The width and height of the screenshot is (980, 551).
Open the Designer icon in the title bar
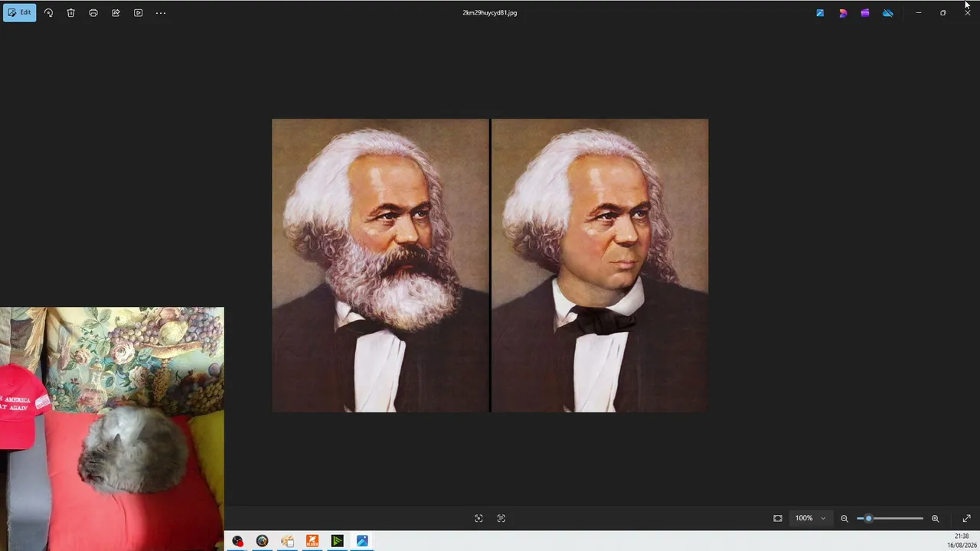pos(843,13)
